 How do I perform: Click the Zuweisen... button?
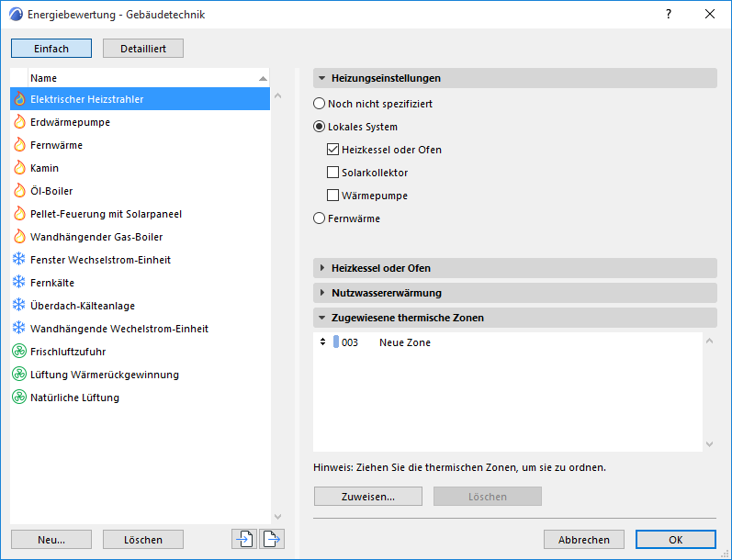click(367, 497)
